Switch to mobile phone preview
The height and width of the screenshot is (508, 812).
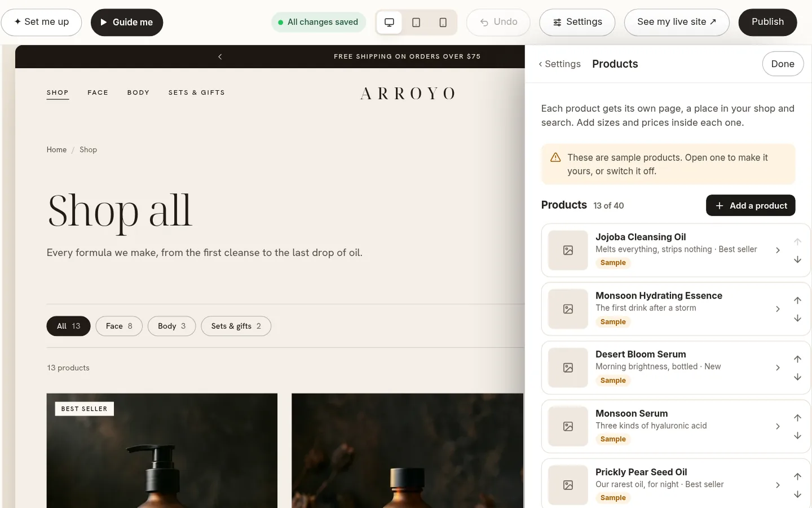[443, 22]
